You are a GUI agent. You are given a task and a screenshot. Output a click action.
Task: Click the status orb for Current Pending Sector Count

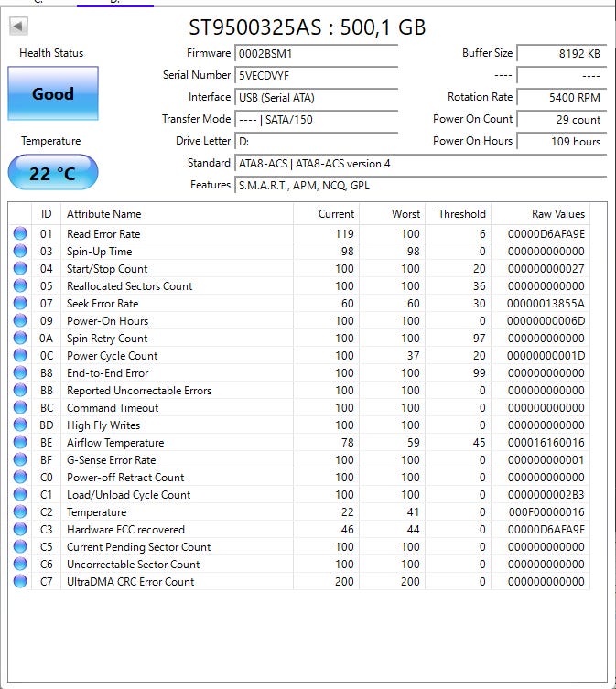[20, 546]
